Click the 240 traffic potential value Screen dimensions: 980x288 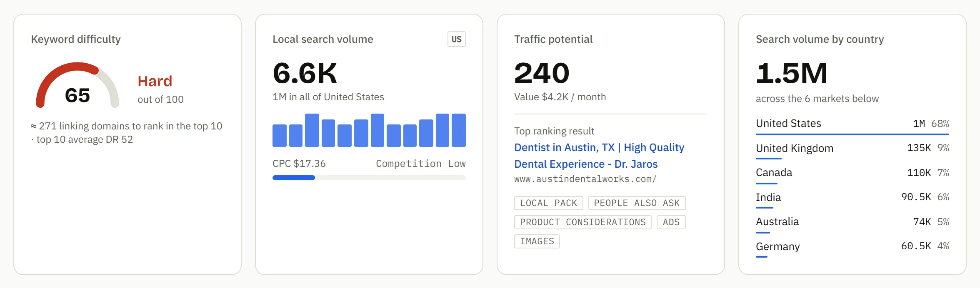pos(542,73)
